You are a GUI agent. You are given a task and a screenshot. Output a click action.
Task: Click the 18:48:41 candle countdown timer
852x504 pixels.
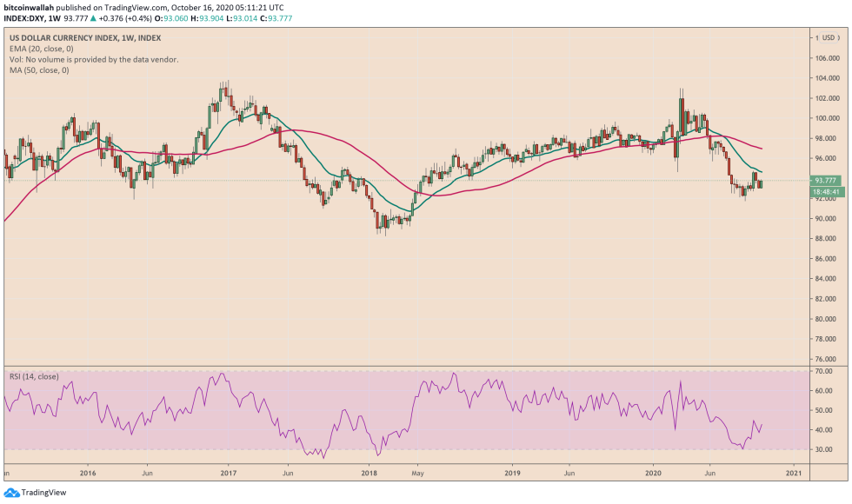coord(825,192)
